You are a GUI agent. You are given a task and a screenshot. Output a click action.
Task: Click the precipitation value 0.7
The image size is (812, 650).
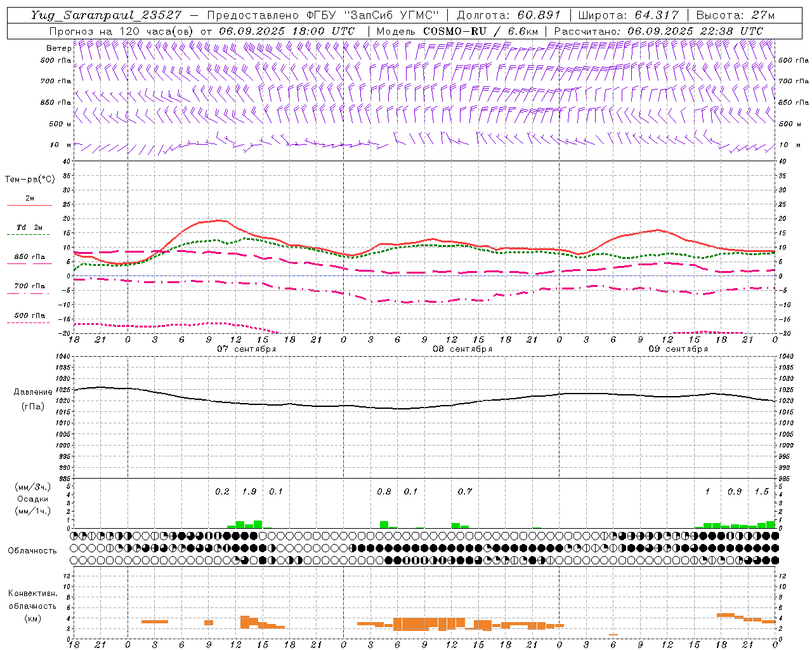[465, 492]
